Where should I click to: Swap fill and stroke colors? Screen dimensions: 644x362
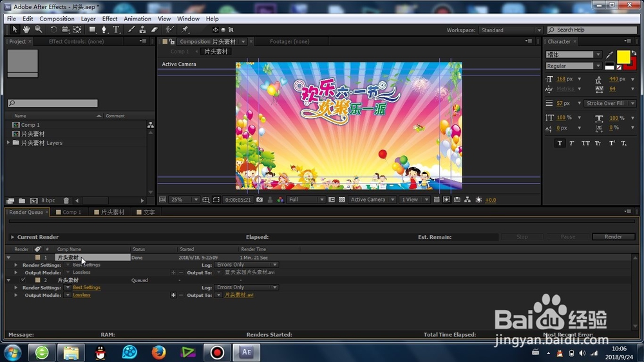(634, 53)
